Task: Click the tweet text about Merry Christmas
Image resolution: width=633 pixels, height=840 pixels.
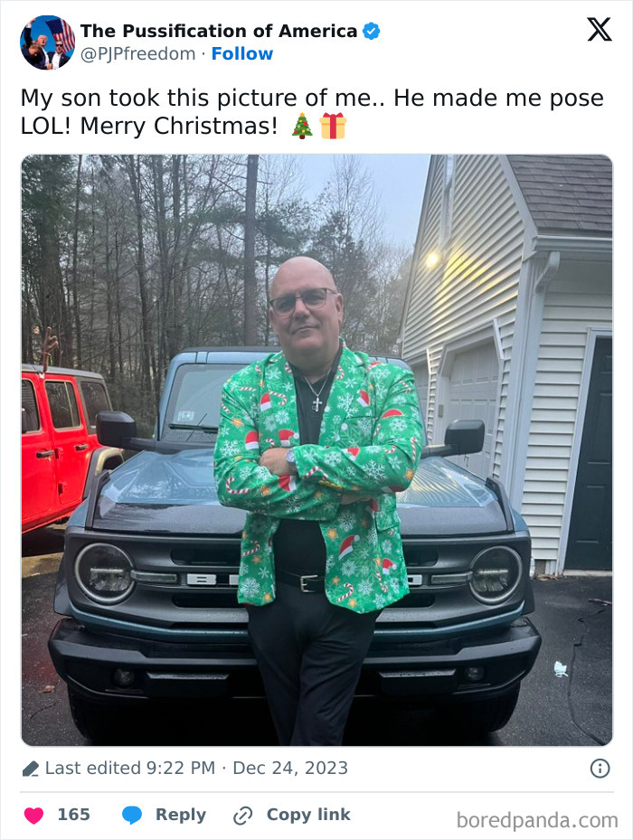Action: [x=312, y=112]
